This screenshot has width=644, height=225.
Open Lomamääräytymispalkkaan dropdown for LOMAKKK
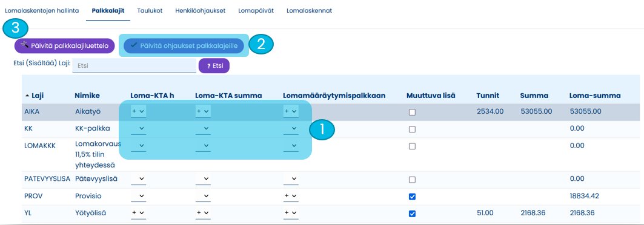click(x=291, y=146)
